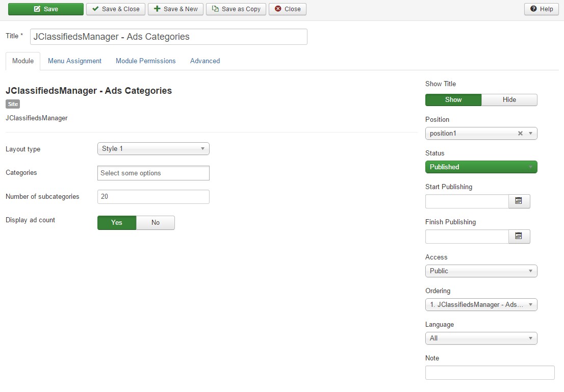
Task: Open the Finish Publishing calendar picker
Action: pyautogui.click(x=519, y=237)
